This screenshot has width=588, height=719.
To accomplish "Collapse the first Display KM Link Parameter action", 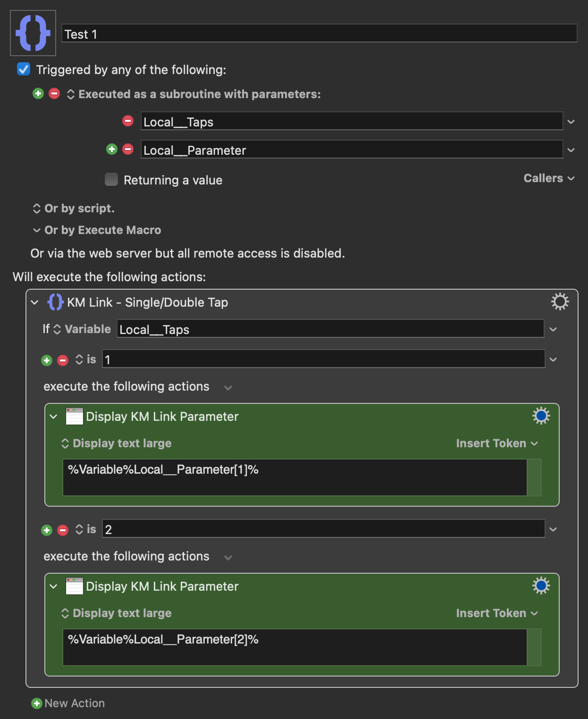I will [53, 417].
